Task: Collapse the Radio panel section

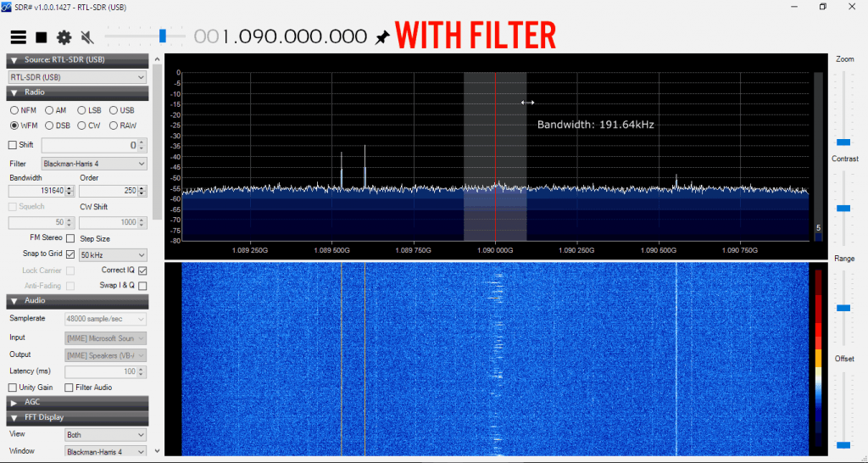Action: click(14, 92)
